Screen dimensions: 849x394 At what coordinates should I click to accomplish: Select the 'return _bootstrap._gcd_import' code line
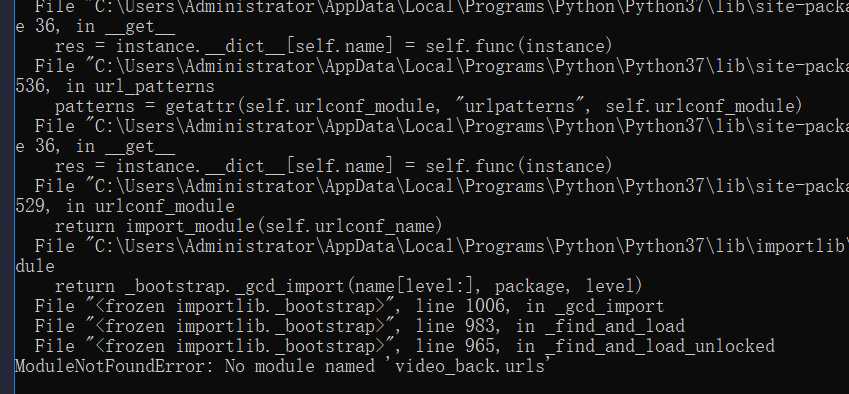[x=348, y=286]
